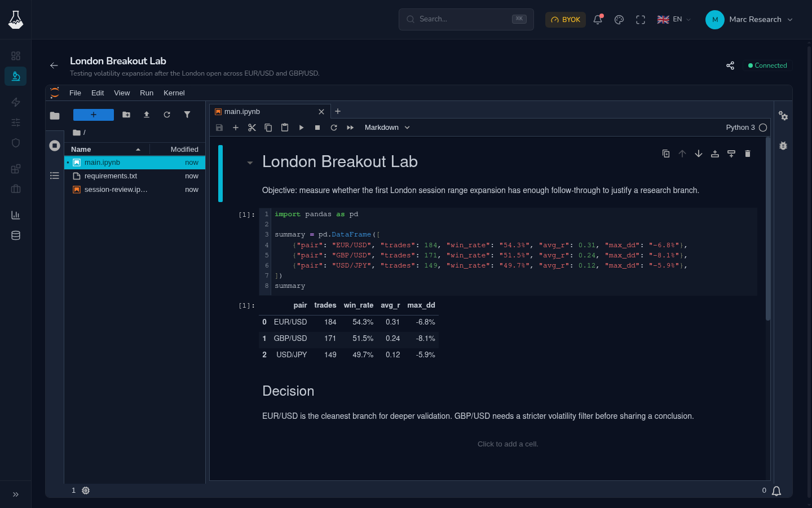This screenshot has height=508, width=812.
Task: Copy the selected cell icon in toolbar
Action: coord(268,128)
